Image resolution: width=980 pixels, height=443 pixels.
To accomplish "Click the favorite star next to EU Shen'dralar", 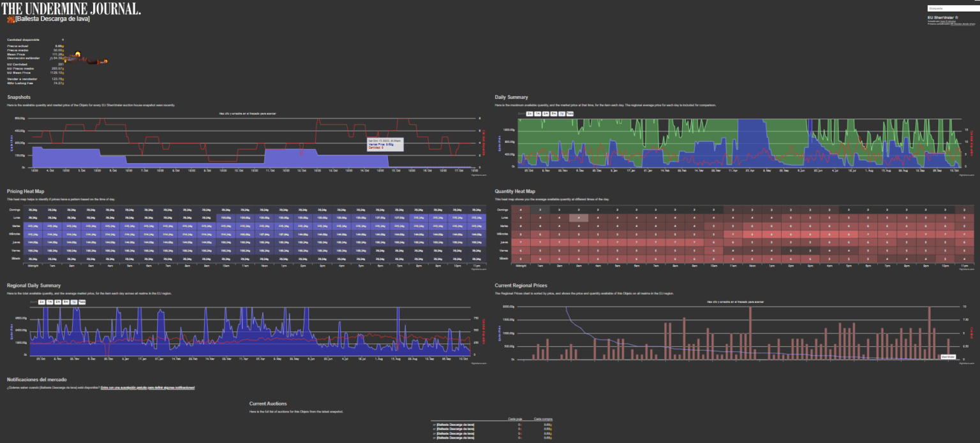I will (x=958, y=17).
